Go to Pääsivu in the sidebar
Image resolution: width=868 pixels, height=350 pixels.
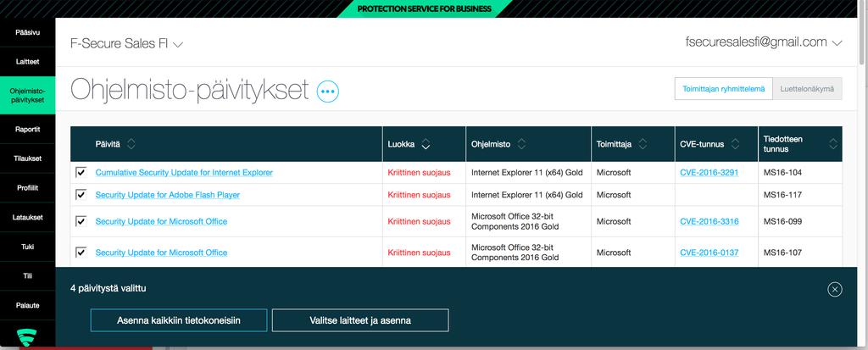click(28, 33)
